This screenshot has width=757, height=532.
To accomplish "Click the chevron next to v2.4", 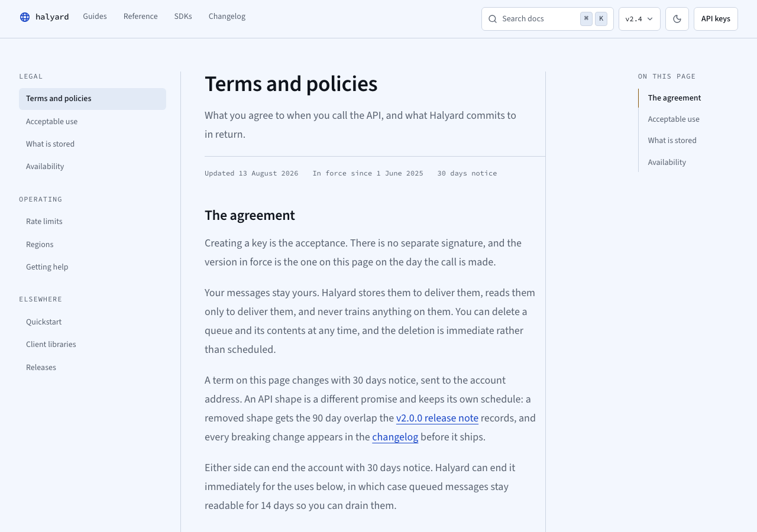I will [650, 19].
